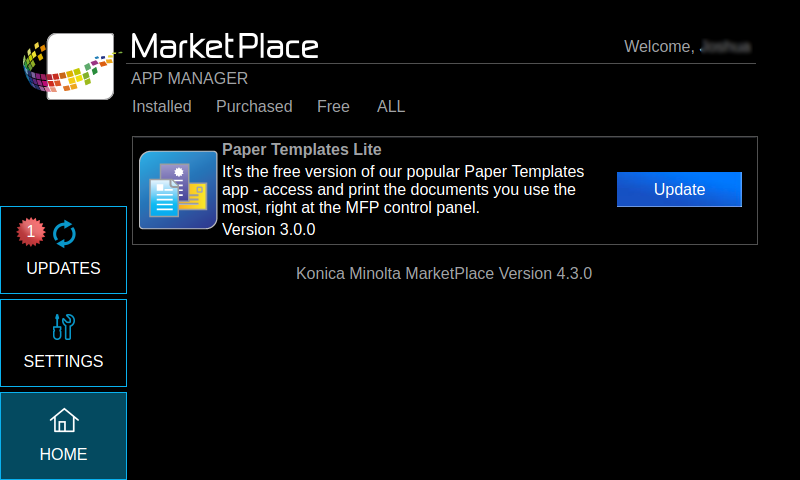The image size is (800, 480).
Task: Switch to the Purchased tab
Action: point(254,106)
